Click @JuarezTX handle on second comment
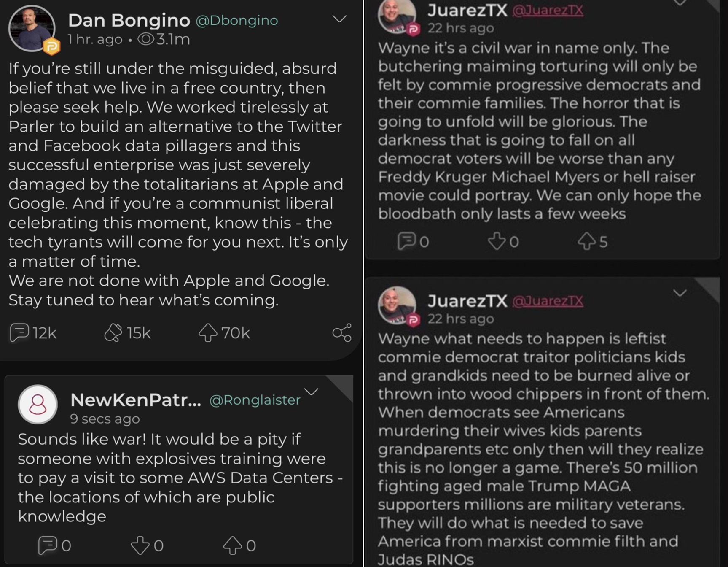The image size is (728, 567). point(548,301)
